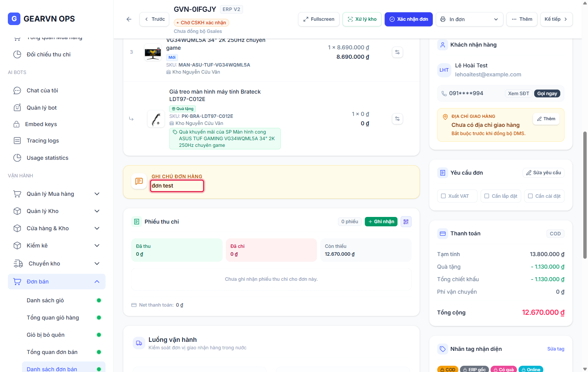This screenshot has height=372, width=588.
Task: Expand Kiểm kê menu
Action: point(56,246)
